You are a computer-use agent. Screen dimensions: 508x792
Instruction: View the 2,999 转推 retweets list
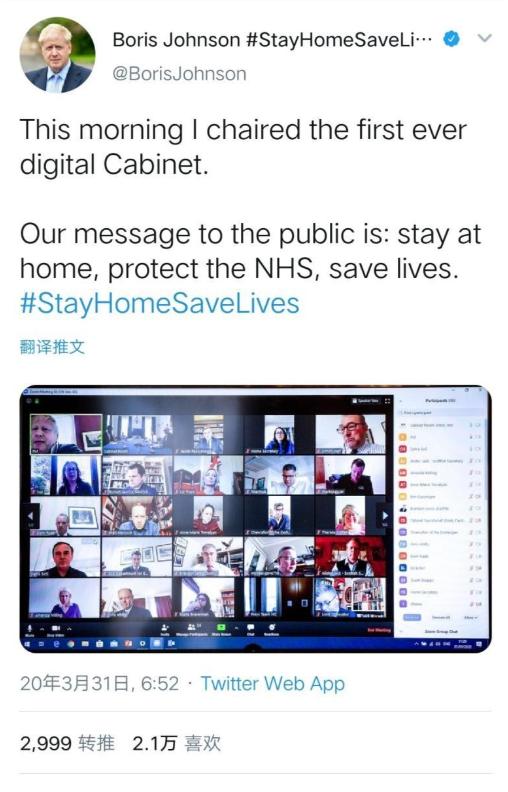pos(67,743)
